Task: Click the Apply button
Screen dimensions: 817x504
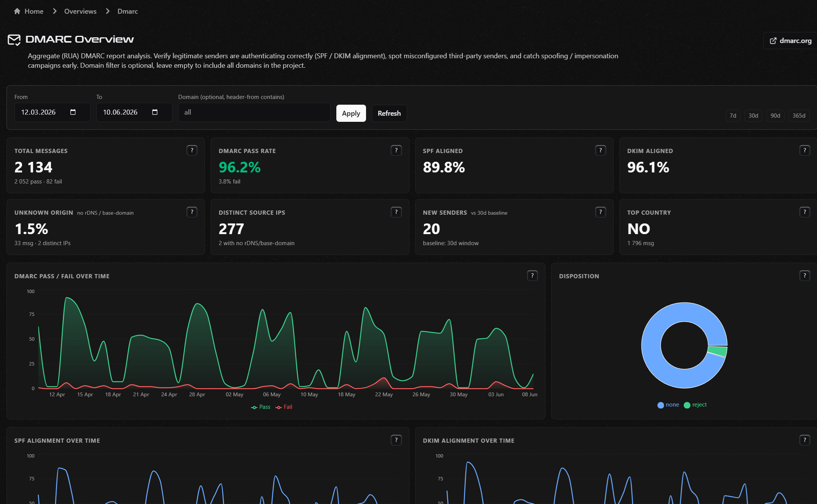Action: tap(351, 113)
